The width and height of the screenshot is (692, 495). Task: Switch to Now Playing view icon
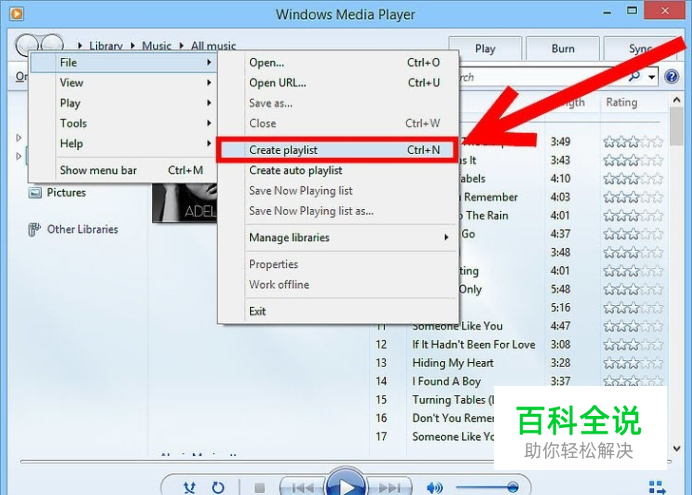pyautogui.click(x=657, y=487)
